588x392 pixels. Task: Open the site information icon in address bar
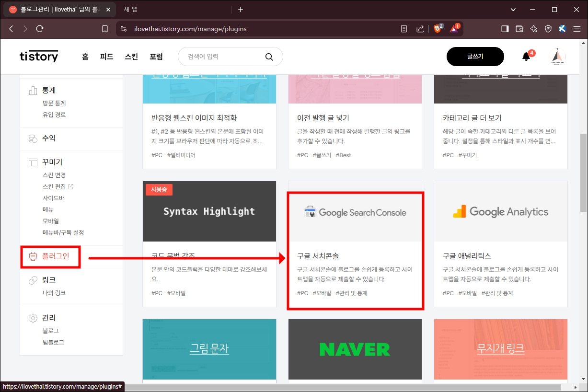(124, 29)
